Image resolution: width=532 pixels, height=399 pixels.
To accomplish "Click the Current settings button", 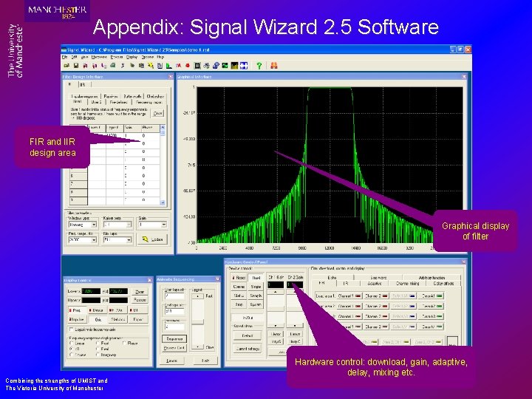I will coord(247,349).
